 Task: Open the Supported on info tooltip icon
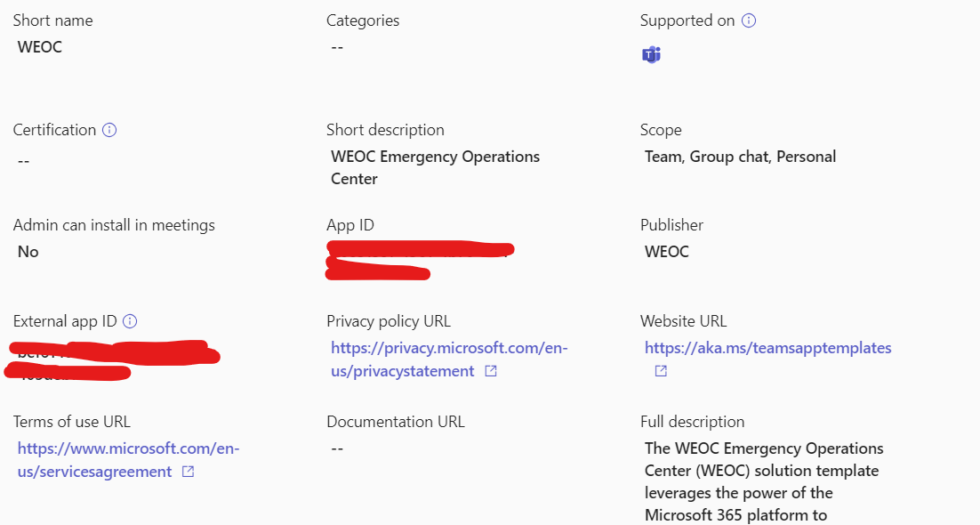coord(749,20)
